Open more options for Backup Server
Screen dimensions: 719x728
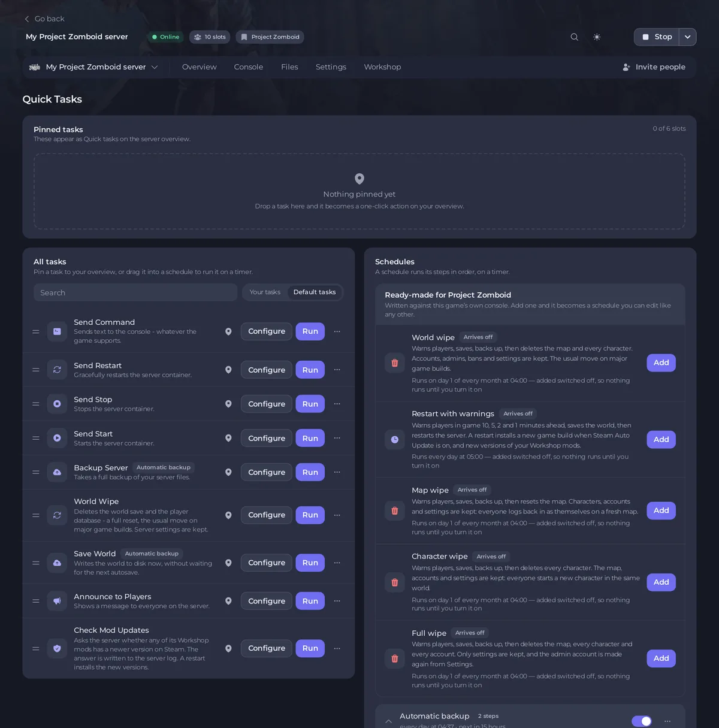[x=337, y=472]
